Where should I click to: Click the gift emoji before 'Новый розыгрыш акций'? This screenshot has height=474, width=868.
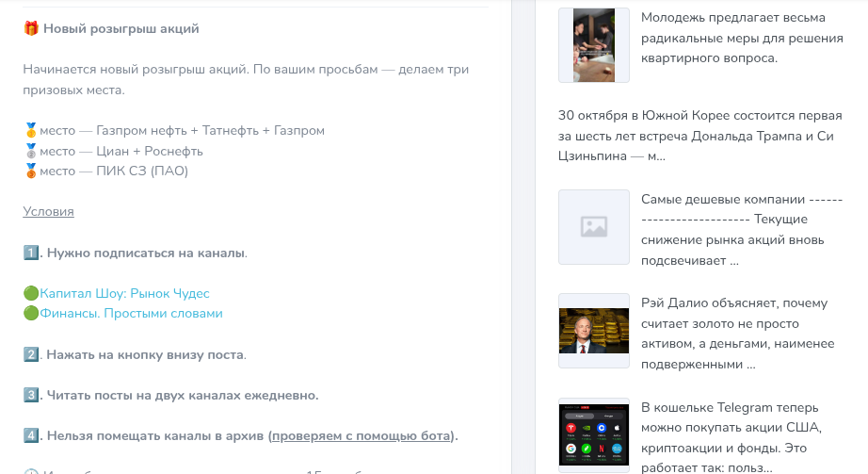pyautogui.click(x=31, y=28)
